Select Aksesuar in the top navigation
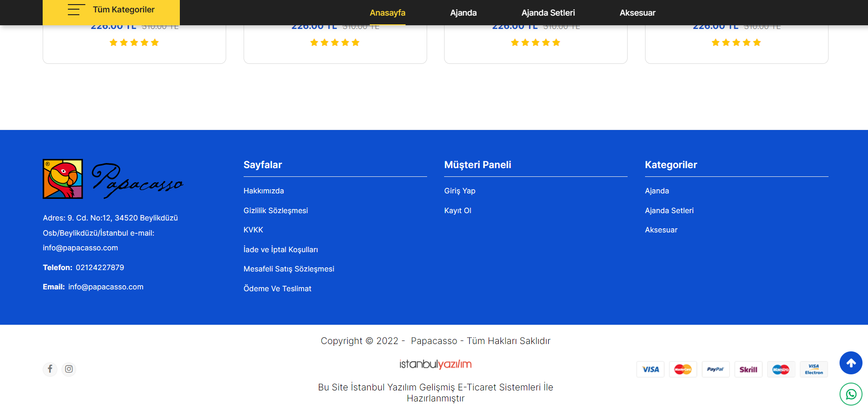The image size is (868, 412). [637, 13]
